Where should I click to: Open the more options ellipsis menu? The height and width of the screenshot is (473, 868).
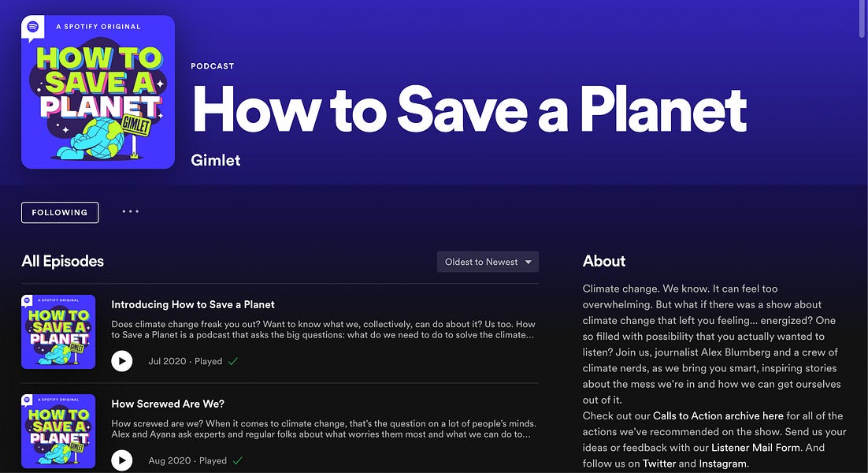(x=130, y=211)
